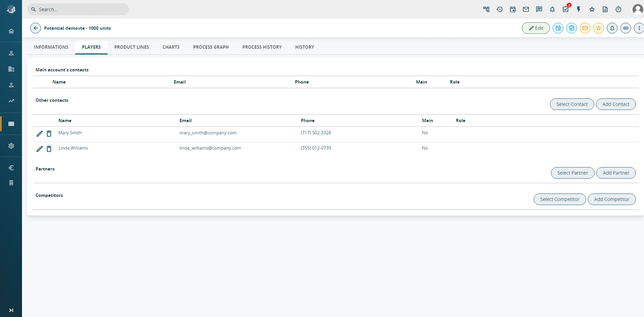
Task: Click the Search input field
Action: (78, 9)
